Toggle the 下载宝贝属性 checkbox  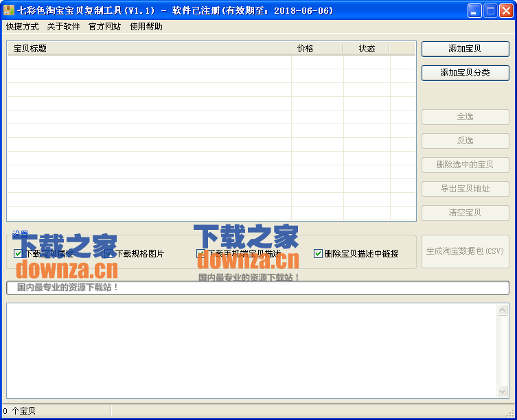18,253
